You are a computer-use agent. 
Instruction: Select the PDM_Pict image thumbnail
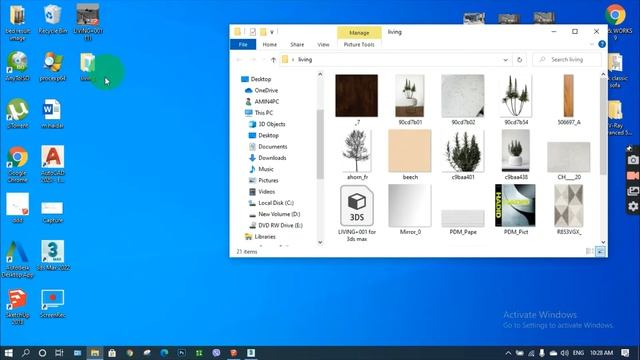pyautogui.click(x=516, y=210)
